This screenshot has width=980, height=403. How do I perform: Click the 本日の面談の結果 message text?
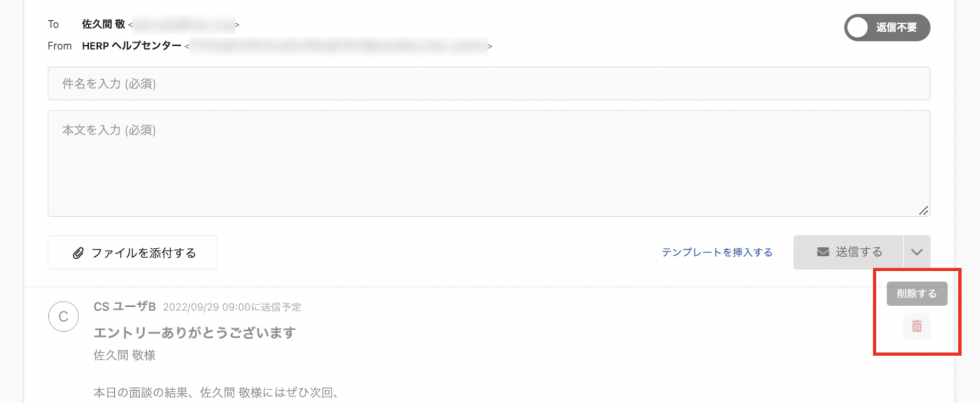(216, 392)
